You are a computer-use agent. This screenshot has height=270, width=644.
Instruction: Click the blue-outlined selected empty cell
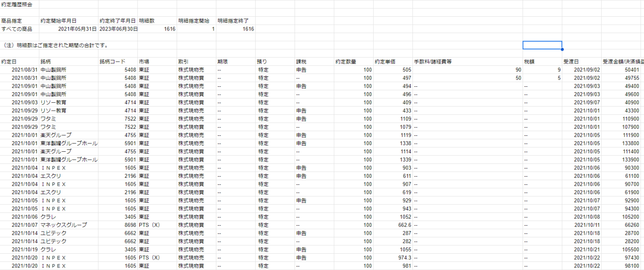[x=542, y=45]
